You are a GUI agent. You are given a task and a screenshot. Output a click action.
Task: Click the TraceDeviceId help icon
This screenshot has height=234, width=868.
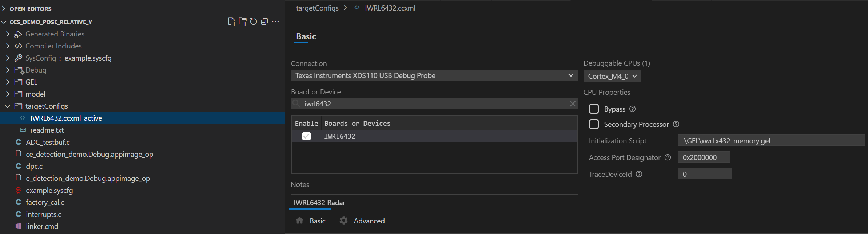click(639, 174)
